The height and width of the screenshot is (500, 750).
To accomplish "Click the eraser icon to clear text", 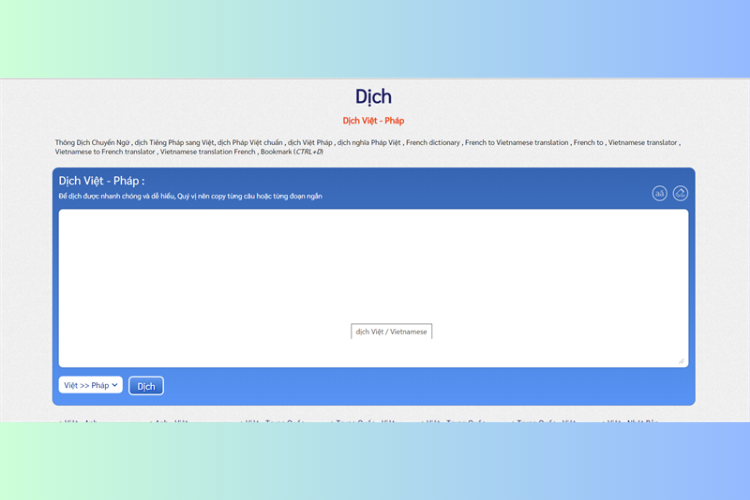I will tap(680, 193).
